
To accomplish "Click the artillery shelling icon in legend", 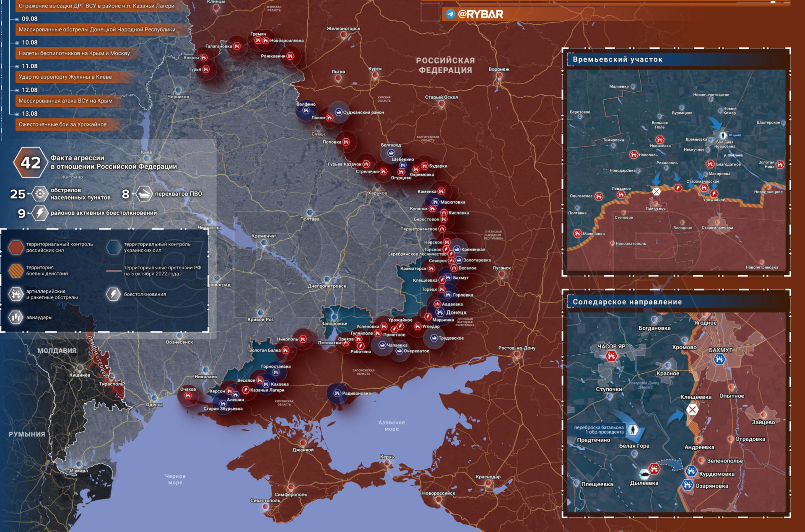I will [16, 294].
